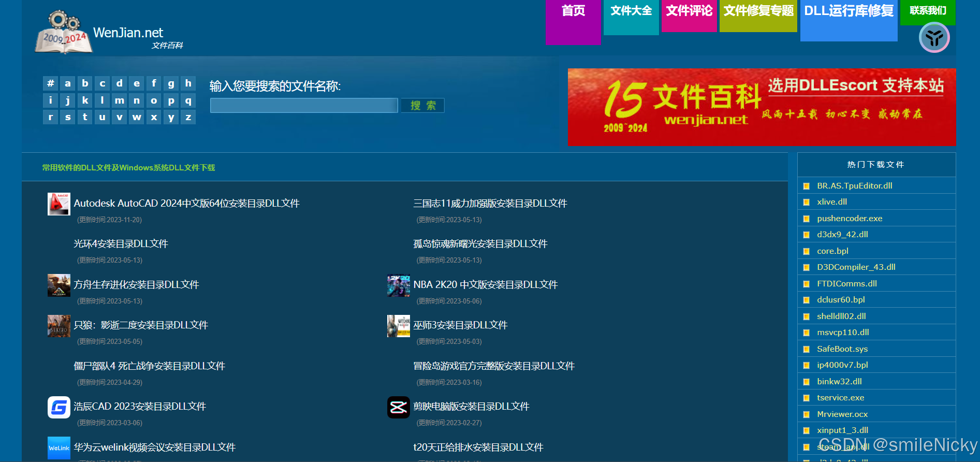Viewport: 980px width, 462px height.
Task: Open the DLL运行库修复 tab
Action: tap(849, 21)
